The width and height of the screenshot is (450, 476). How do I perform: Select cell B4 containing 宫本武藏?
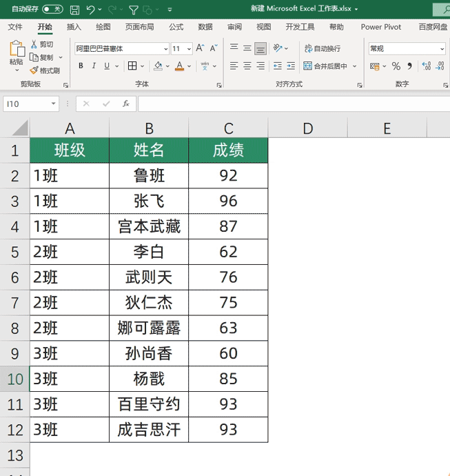click(149, 226)
